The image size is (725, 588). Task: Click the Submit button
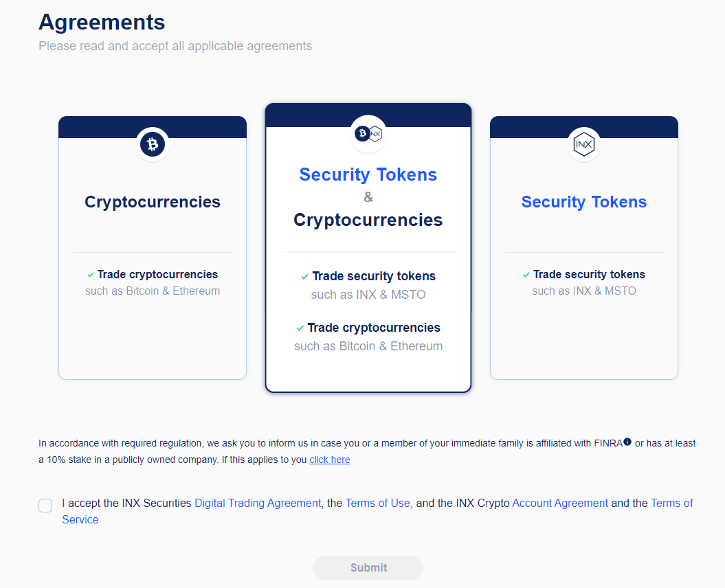(368, 567)
